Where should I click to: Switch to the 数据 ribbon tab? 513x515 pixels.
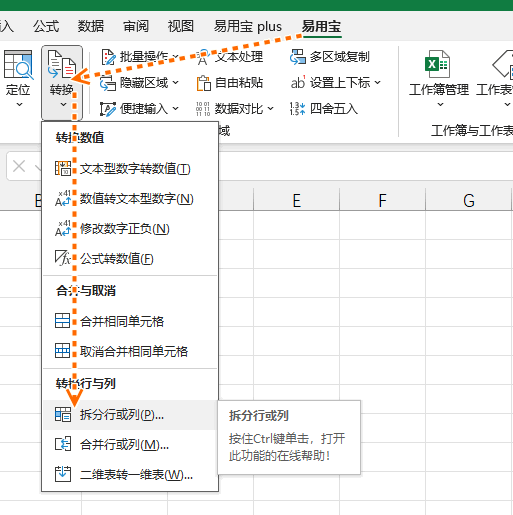[x=91, y=26]
